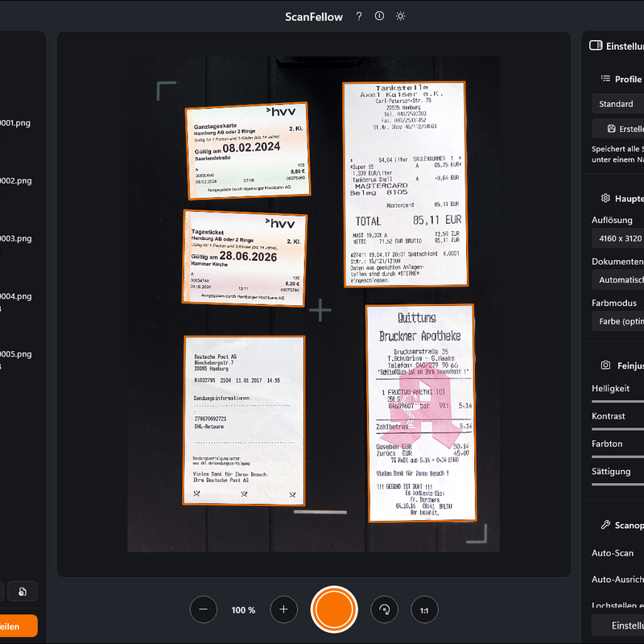Viewport: 644px width, 644px height.
Task: Click the Erstelle profile save button
Action: point(617,129)
